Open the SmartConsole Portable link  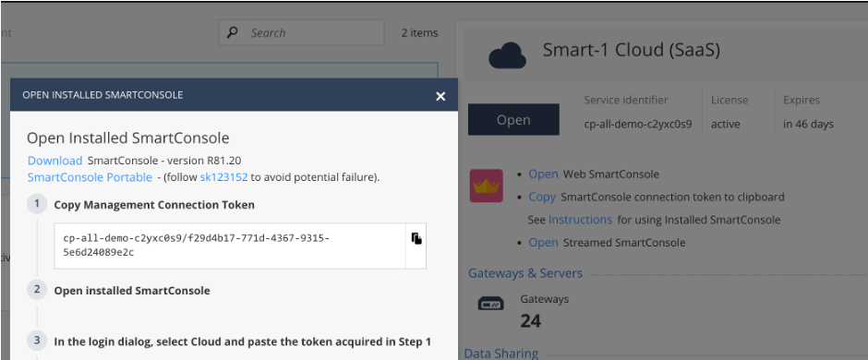pos(90,177)
